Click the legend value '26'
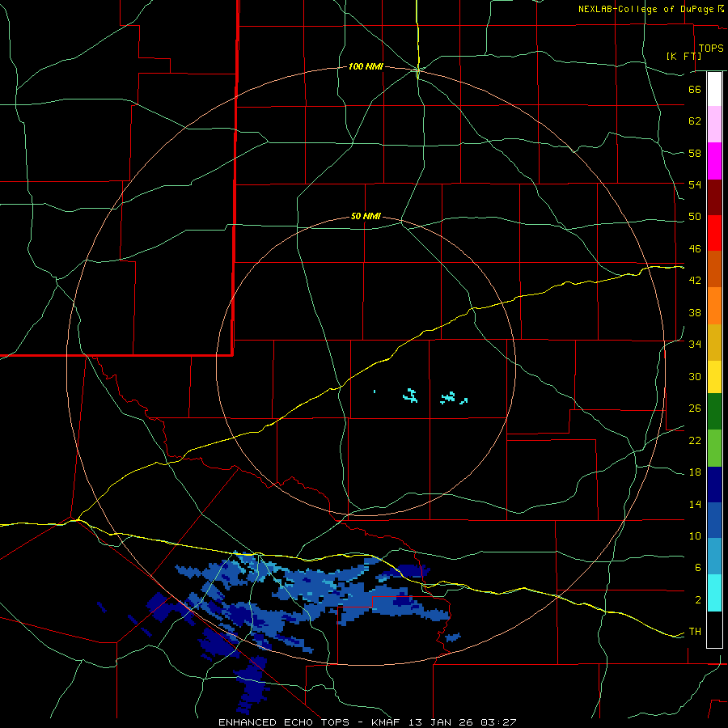728x728 pixels. coord(695,408)
